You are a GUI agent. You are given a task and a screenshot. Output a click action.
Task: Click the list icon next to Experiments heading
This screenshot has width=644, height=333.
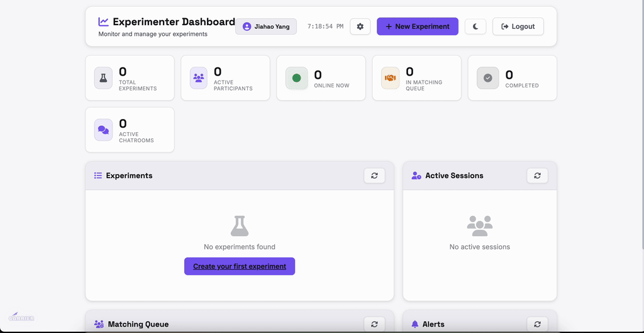coord(97,176)
